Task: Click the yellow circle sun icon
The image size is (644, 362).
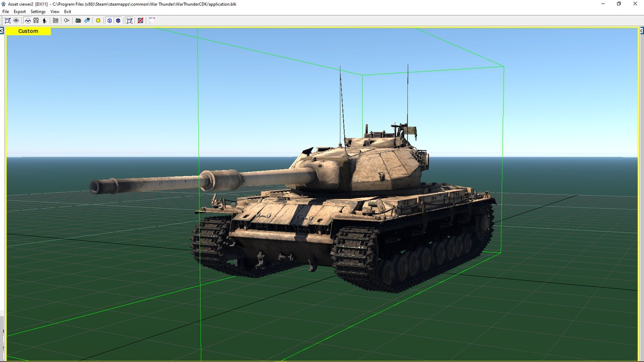Action: (98, 21)
